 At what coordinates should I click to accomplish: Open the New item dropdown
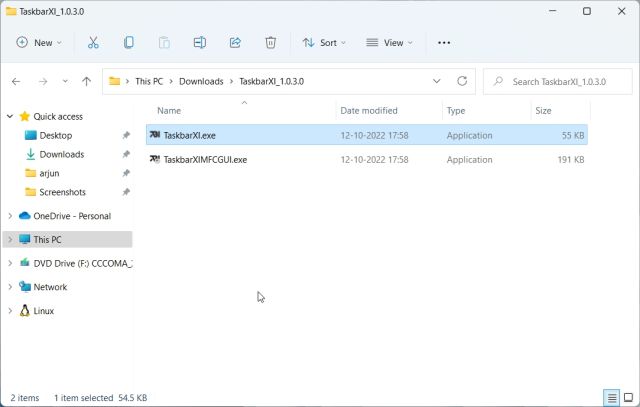point(39,43)
